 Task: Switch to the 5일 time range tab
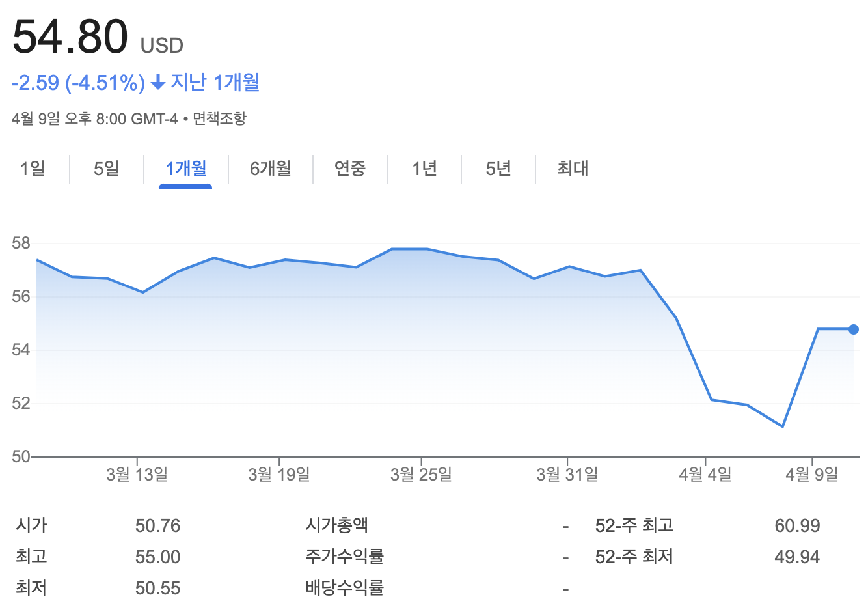[x=105, y=169]
